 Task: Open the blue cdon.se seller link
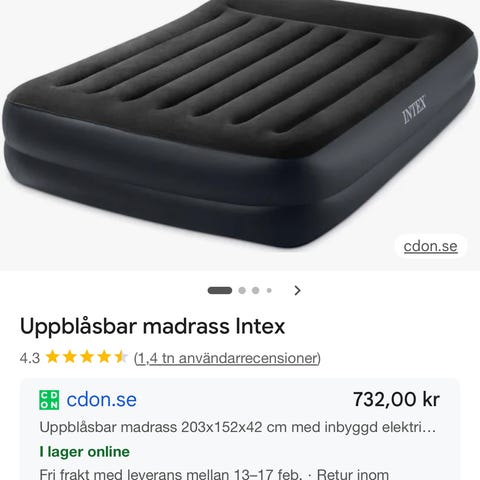[101, 400]
